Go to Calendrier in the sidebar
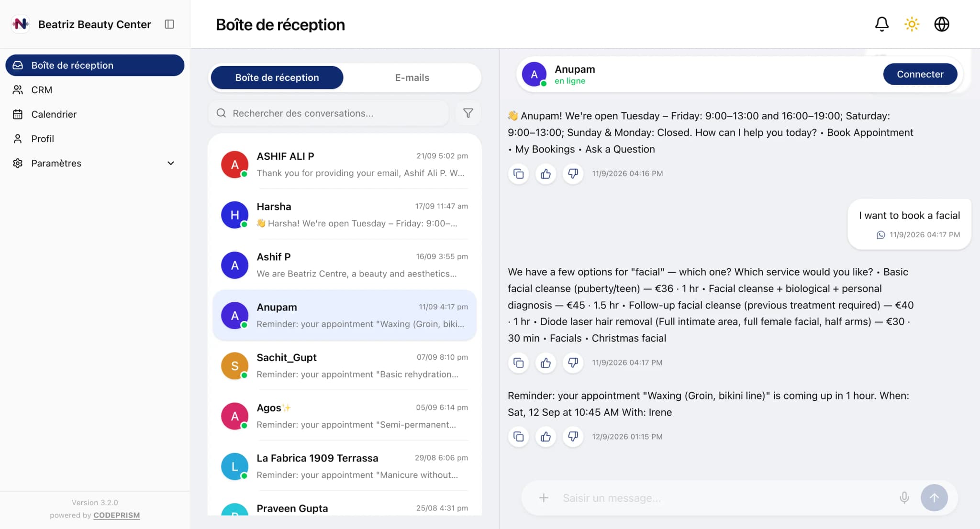 click(95, 114)
